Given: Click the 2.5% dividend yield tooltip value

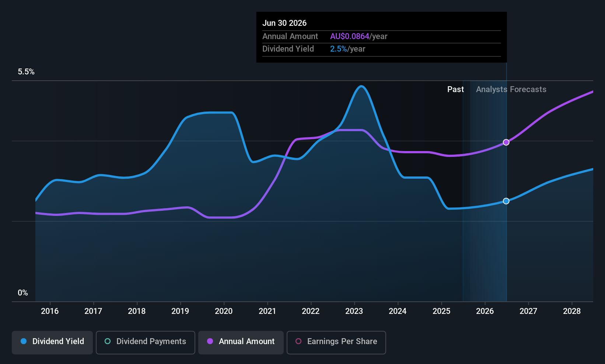Looking at the screenshot, I should point(339,49).
